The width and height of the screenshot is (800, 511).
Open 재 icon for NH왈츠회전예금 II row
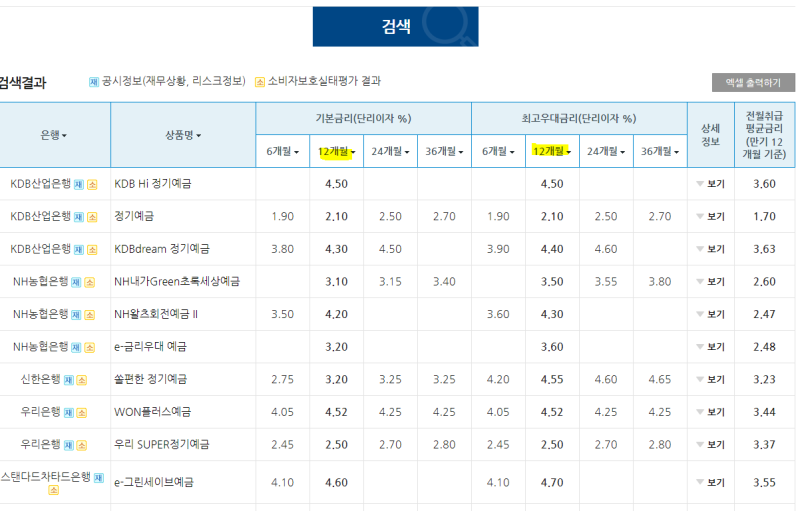76,315
